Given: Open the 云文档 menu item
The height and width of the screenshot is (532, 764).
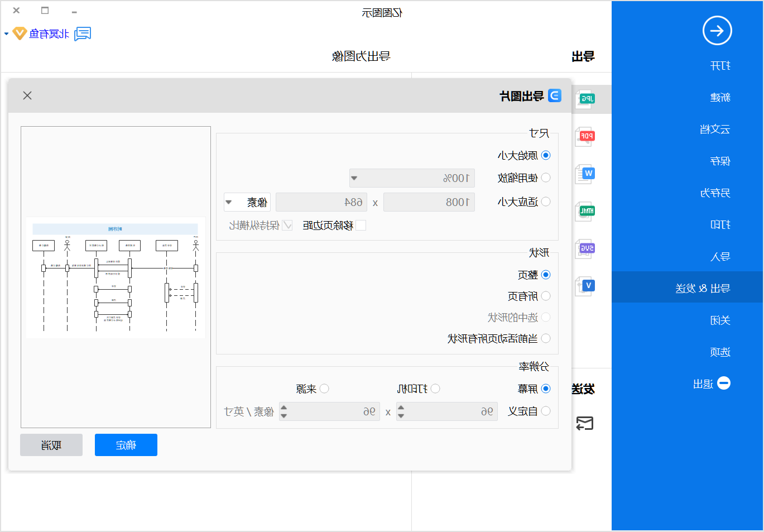Looking at the screenshot, I should click(x=715, y=130).
